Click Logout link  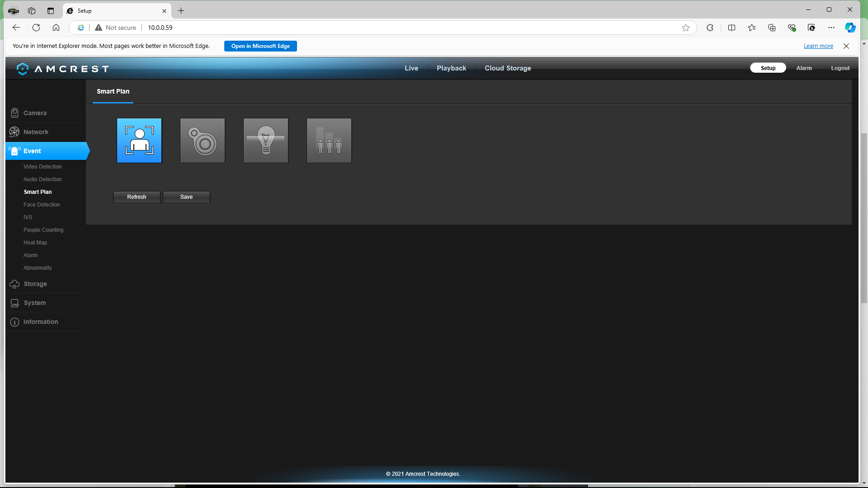coord(840,68)
